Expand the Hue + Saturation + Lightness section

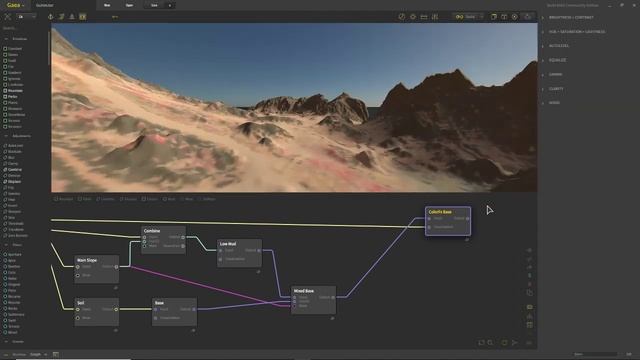(x=576, y=32)
